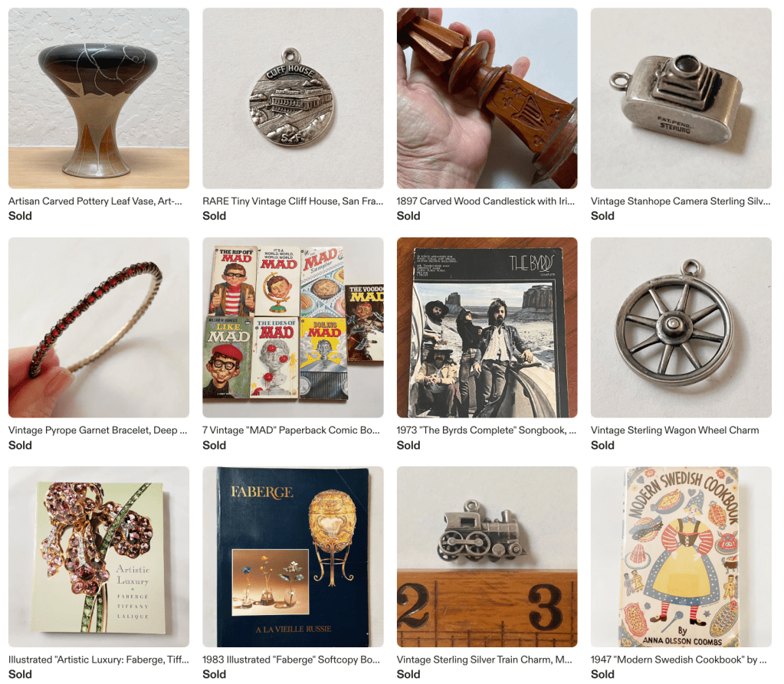Select the "Vintage Pyrope Garnet Bracelet" title link
The image size is (784, 684).
tap(97, 430)
